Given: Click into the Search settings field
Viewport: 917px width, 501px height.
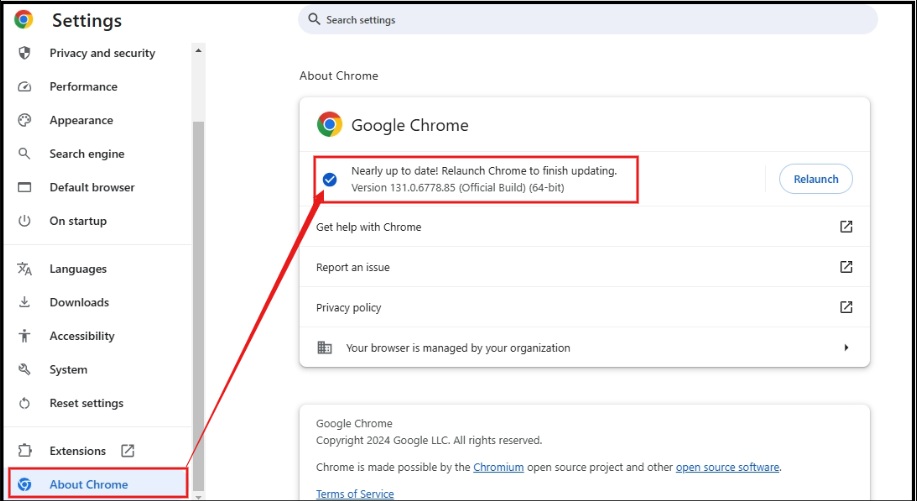Looking at the screenshot, I should 588,20.
